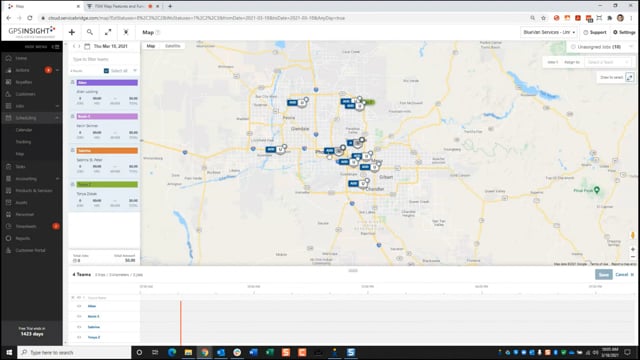Open a new Chrome tab
This screenshot has width=640, height=360.
(x=170, y=6)
